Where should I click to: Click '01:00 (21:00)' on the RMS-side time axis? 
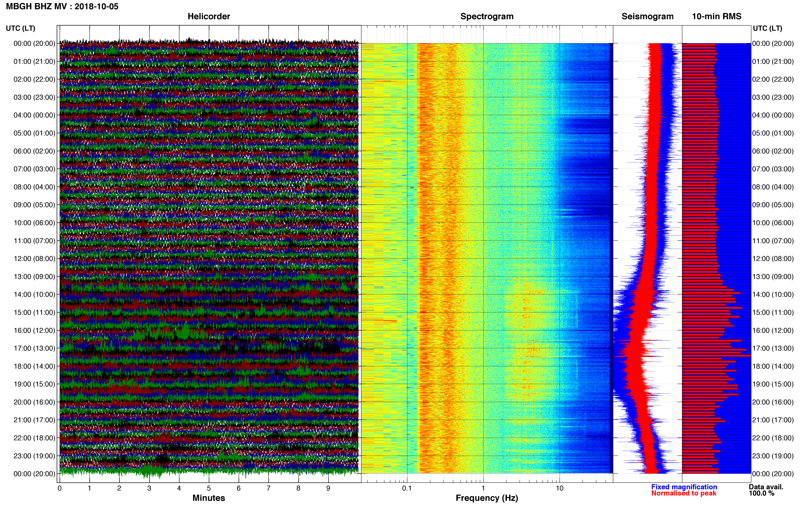(x=773, y=62)
